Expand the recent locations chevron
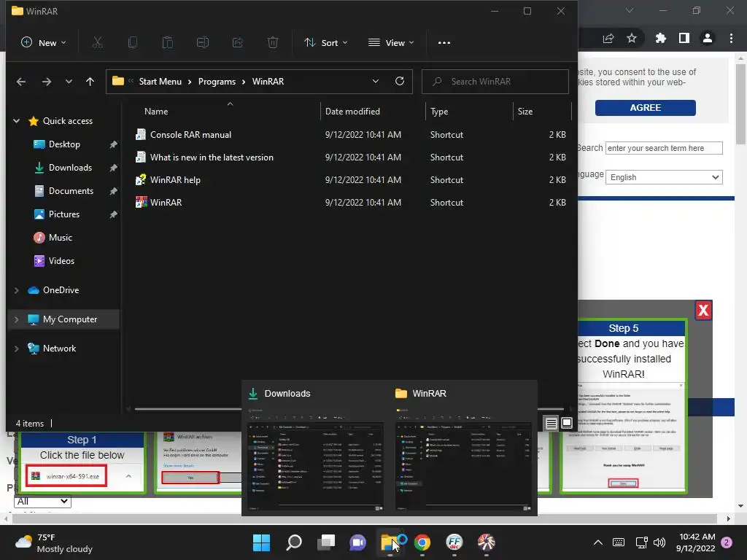The height and width of the screenshot is (560, 747). [69, 82]
